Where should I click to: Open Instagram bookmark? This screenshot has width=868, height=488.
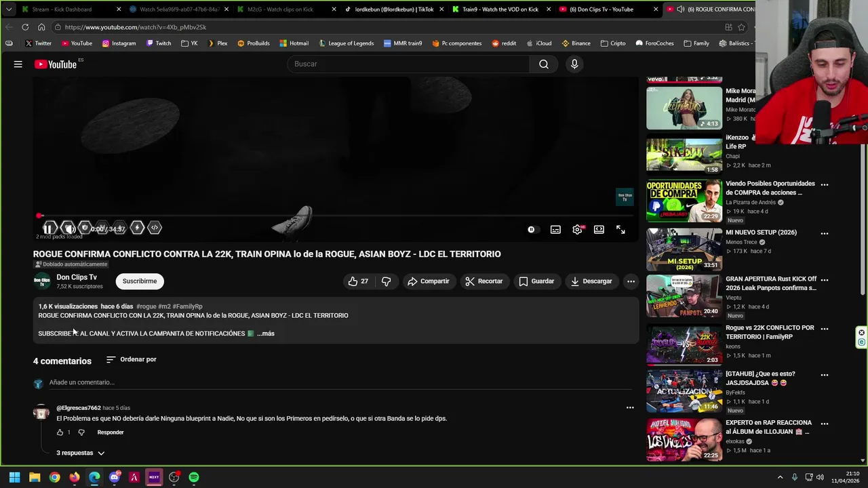(119, 43)
